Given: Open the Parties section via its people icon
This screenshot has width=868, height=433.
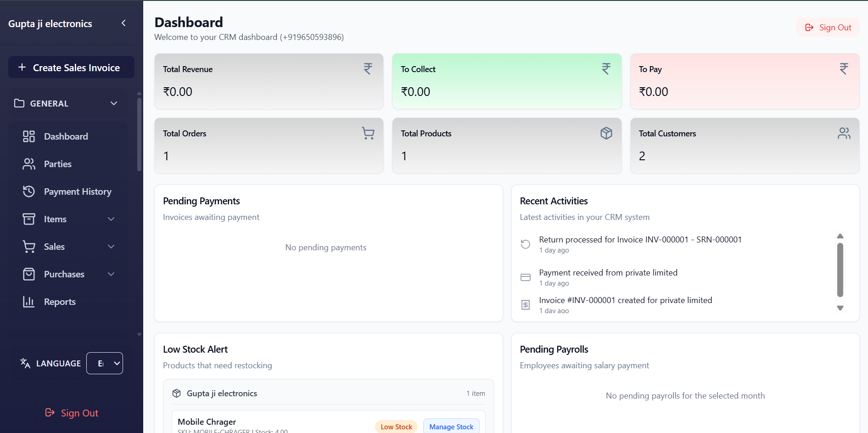Looking at the screenshot, I should click(x=29, y=163).
